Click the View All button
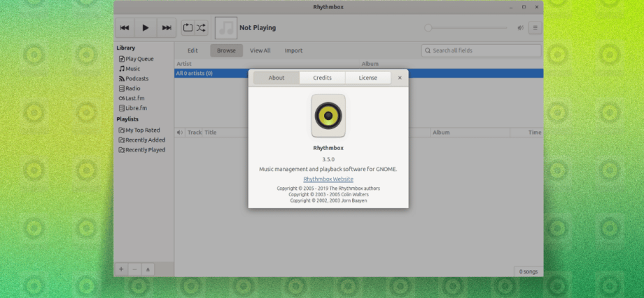This screenshot has height=298, width=644. 260,50
